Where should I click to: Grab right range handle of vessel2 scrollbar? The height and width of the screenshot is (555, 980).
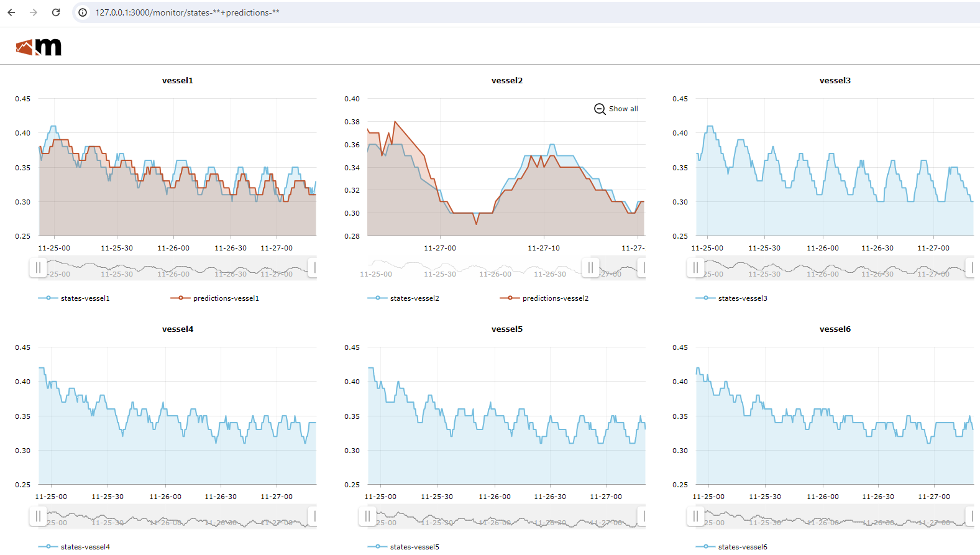click(x=643, y=268)
